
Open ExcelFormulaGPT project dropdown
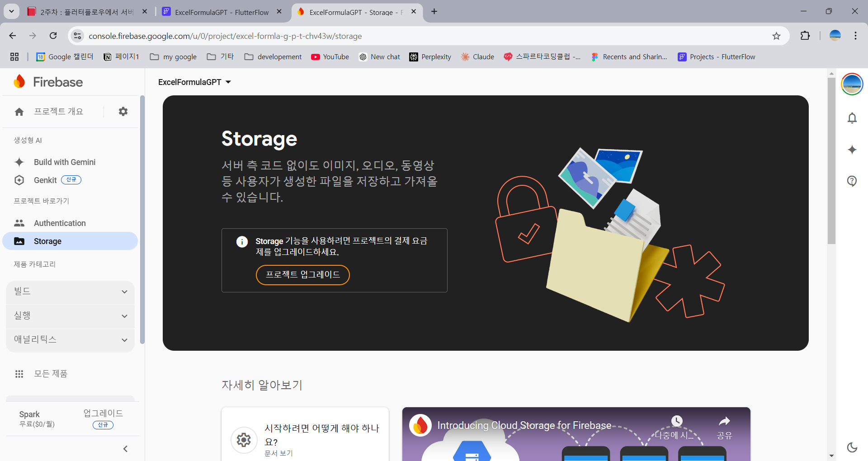tap(194, 82)
